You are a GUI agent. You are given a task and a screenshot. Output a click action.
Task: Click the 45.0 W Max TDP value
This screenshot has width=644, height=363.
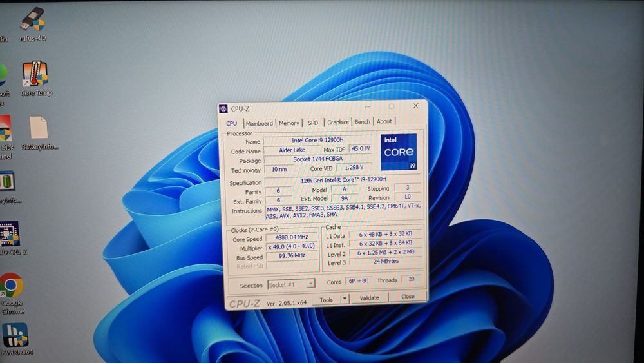(360, 149)
